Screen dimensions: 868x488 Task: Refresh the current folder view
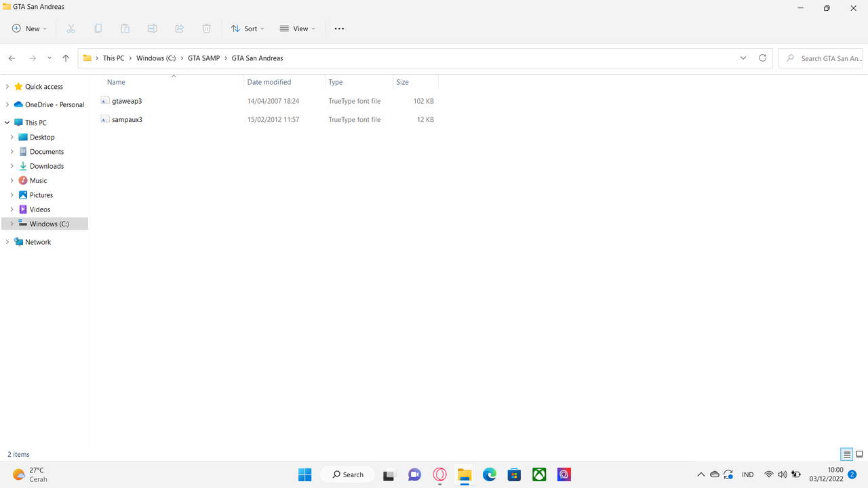pos(762,58)
